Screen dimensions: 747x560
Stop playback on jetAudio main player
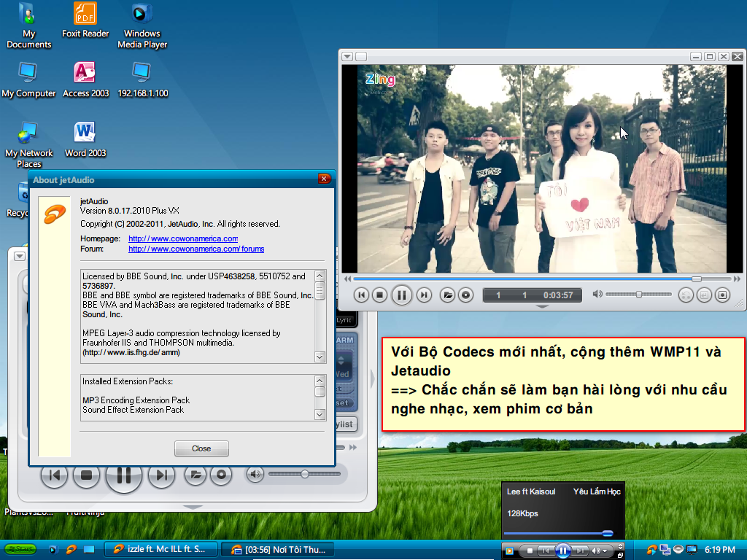click(86, 475)
